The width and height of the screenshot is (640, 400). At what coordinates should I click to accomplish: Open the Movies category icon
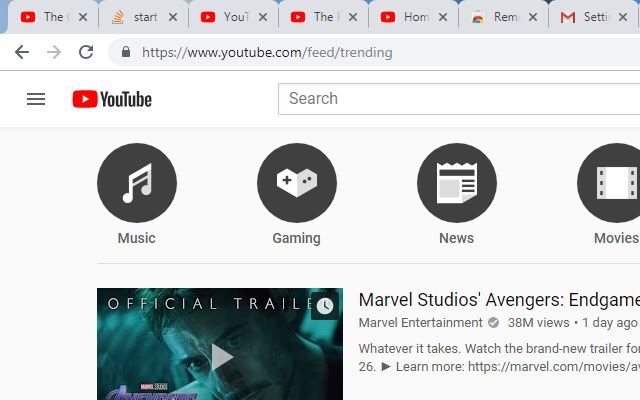(x=609, y=183)
